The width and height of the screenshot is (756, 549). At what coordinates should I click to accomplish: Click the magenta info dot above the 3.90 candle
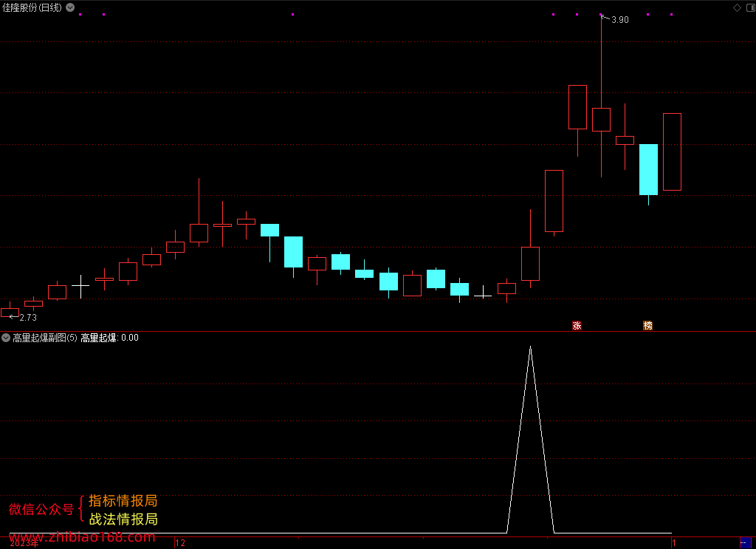click(x=601, y=15)
